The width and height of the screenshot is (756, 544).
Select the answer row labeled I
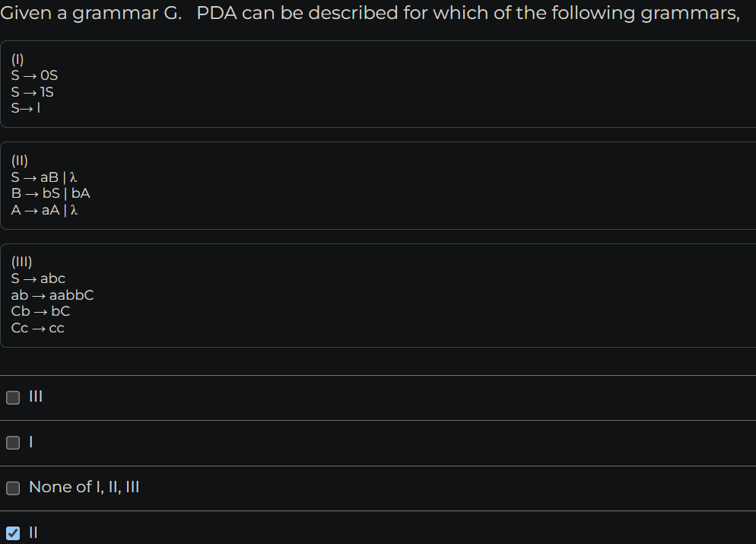pos(30,443)
